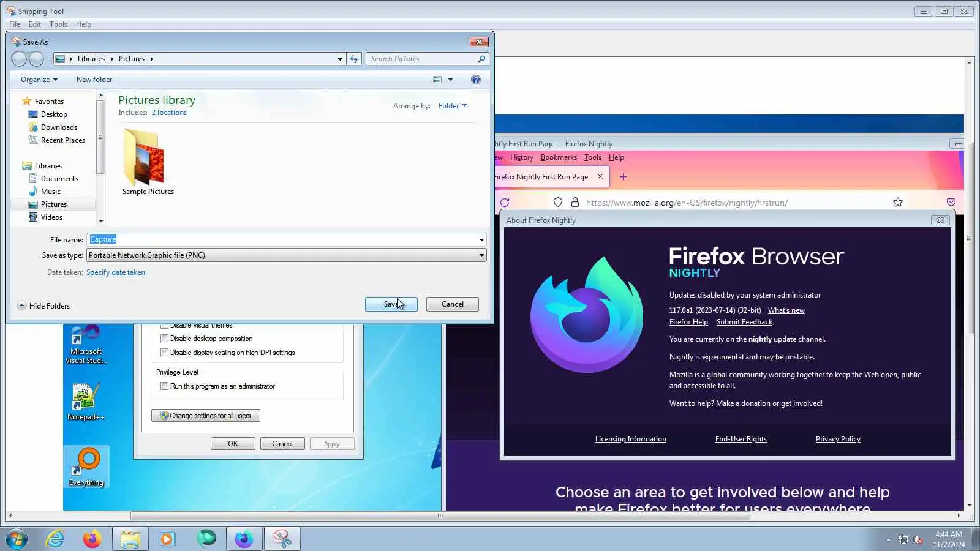Expand the address bar previous locations dropdown
The image size is (980, 551).
(x=340, y=59)
